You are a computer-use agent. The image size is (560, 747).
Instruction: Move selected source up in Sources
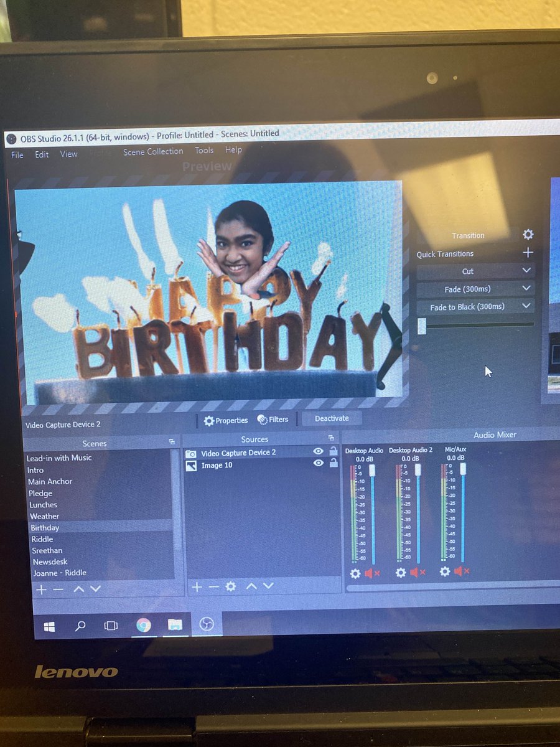[x=251, y=586]
